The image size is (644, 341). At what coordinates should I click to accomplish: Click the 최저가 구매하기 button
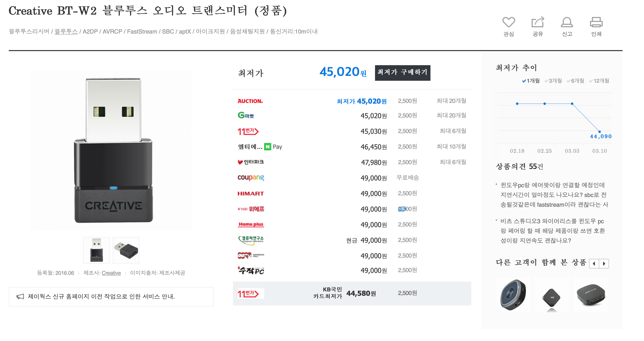point(402,73)
